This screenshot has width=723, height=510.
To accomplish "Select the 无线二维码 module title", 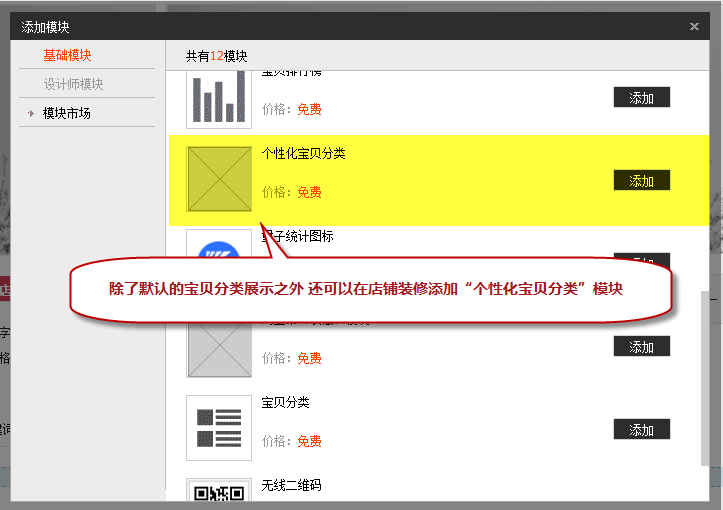I will [x=291, y=486].
